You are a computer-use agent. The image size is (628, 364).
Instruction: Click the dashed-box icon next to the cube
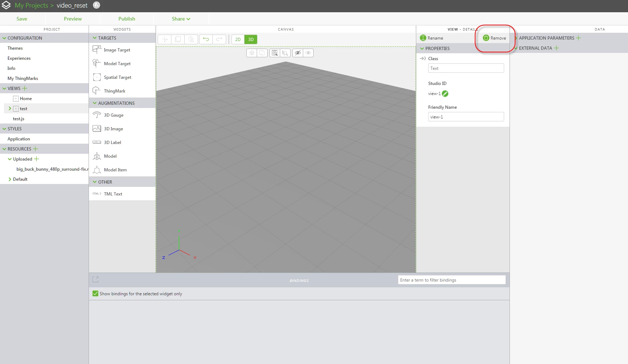pyautogui.click(x=262, y=53)
